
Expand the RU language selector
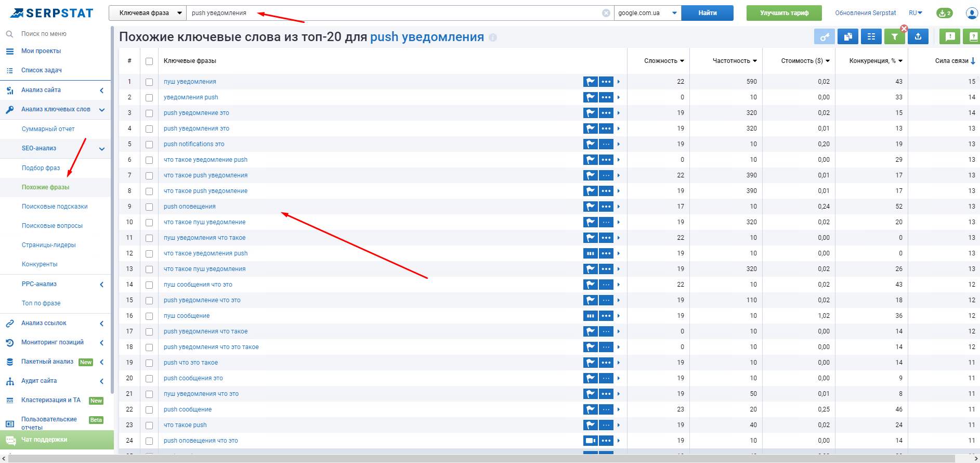915,13
